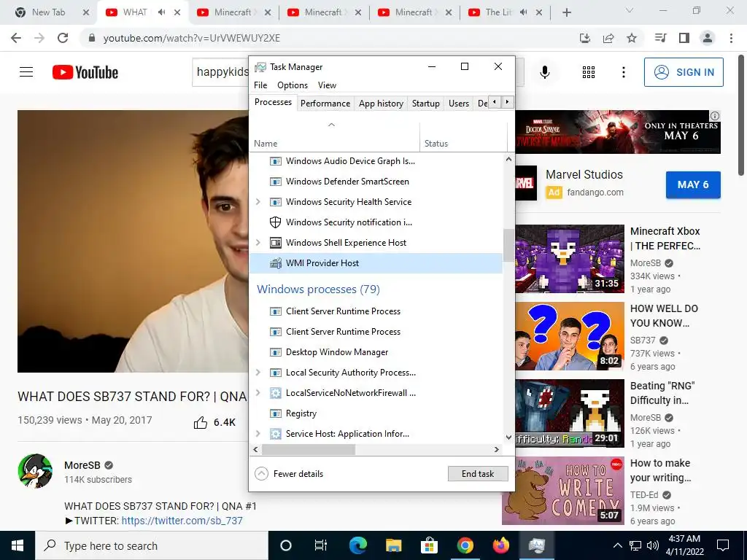Open the View menu in Task Manager
The width and height of the screenshot is (747, 560).
(327, 85)
